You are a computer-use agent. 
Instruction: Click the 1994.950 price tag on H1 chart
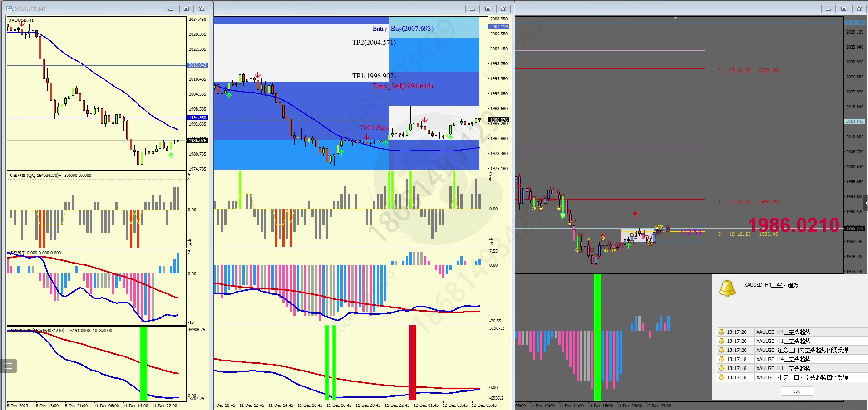point(197,118)
